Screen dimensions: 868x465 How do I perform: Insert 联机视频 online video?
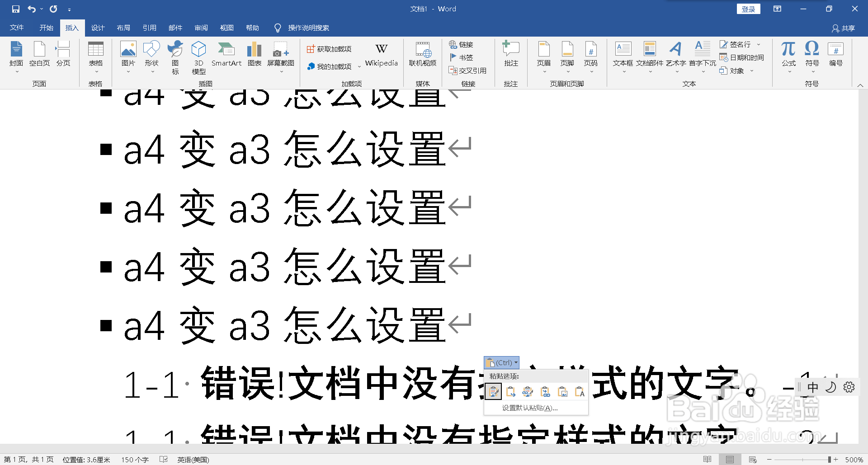(423, 54)
